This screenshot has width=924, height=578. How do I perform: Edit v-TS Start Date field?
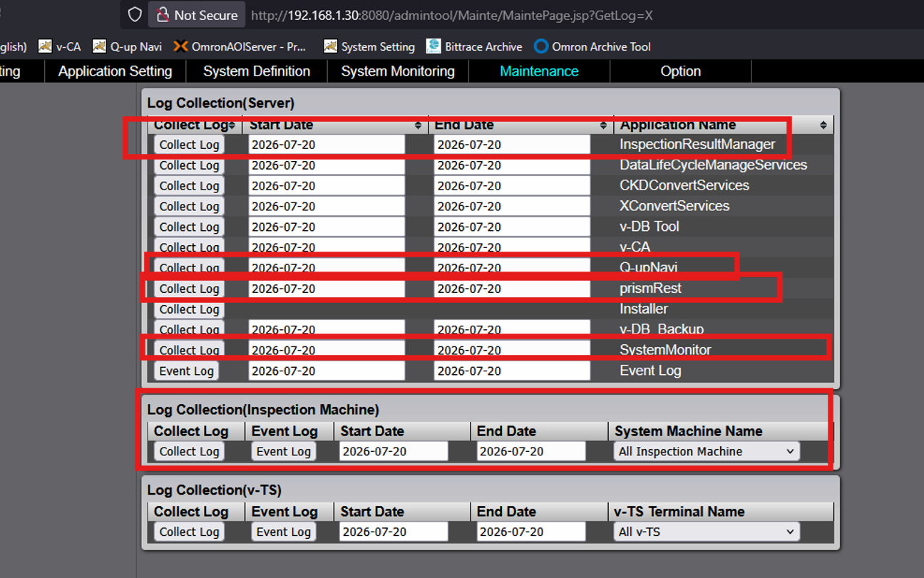(x=394, y=532)
